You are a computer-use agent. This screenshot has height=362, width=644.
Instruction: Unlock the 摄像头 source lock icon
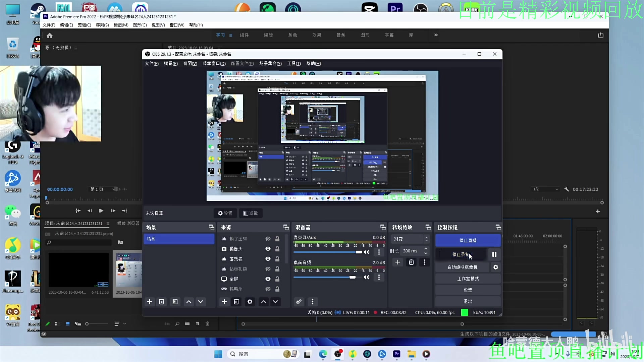(x=277, y=249)
